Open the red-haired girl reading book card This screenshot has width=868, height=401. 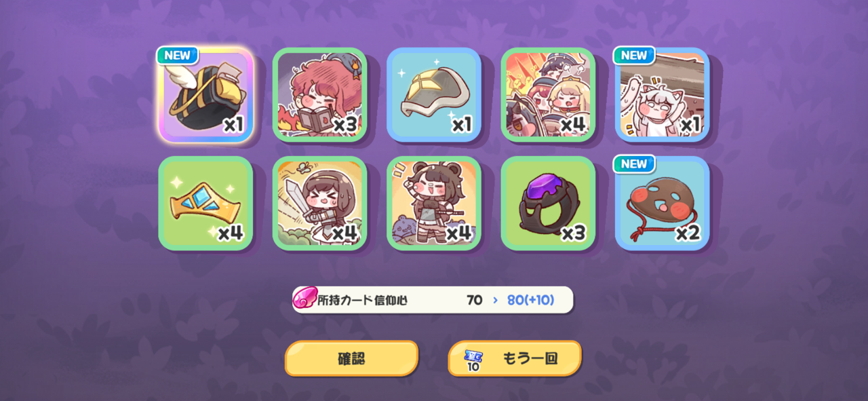[x=319, y=94]
